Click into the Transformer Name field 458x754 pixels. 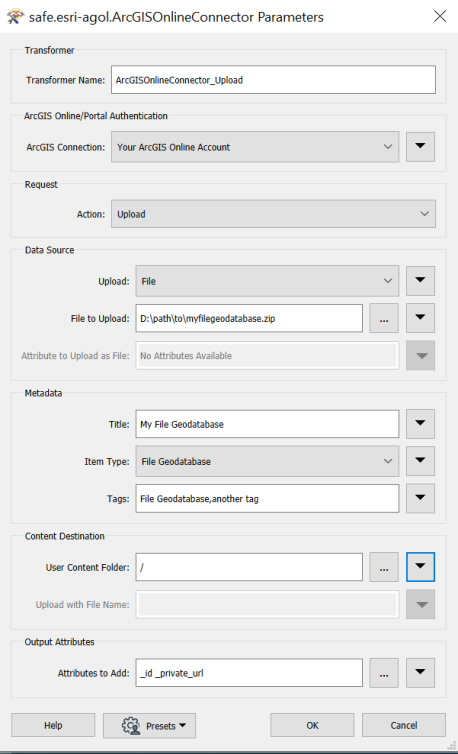tap(273, 80)
